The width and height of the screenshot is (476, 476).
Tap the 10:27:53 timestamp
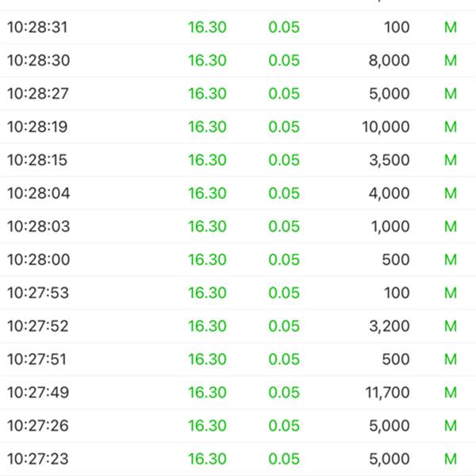click(38, 293)
